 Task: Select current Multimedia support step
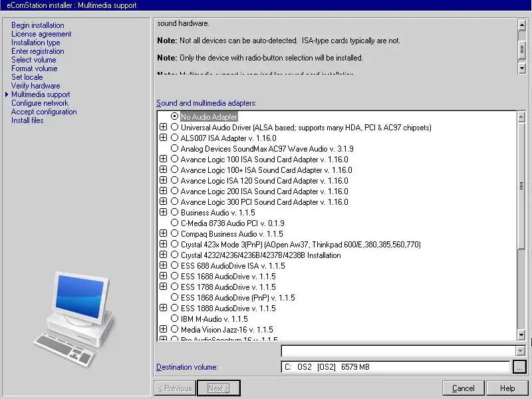pos(41,94)
